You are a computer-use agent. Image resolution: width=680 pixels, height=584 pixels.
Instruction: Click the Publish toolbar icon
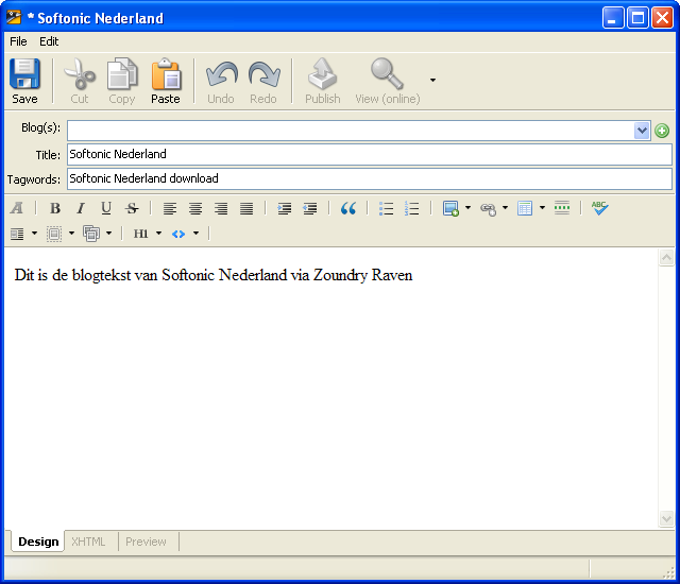[322, 74]
